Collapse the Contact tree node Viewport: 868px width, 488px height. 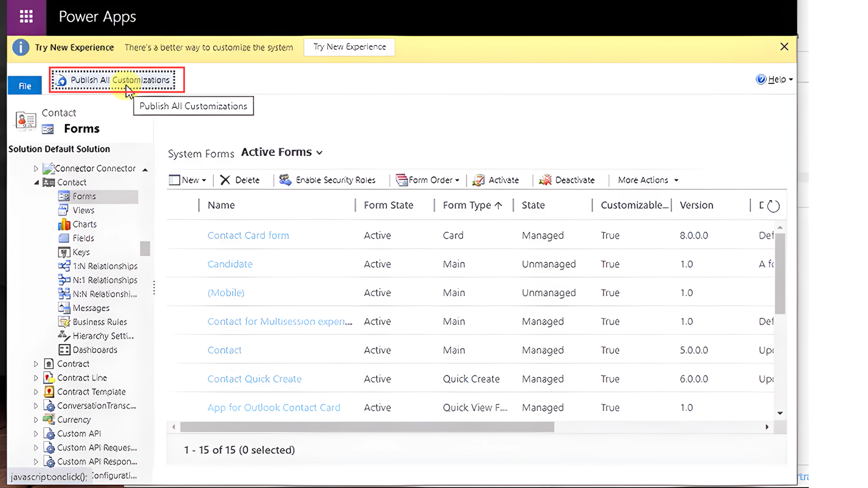(x=36, y=183)
